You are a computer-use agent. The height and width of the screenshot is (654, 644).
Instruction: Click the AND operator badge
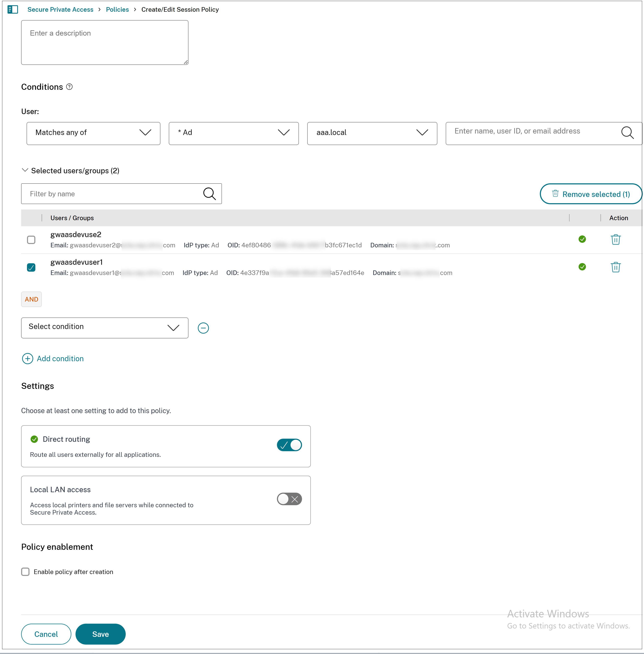(31, 299)
